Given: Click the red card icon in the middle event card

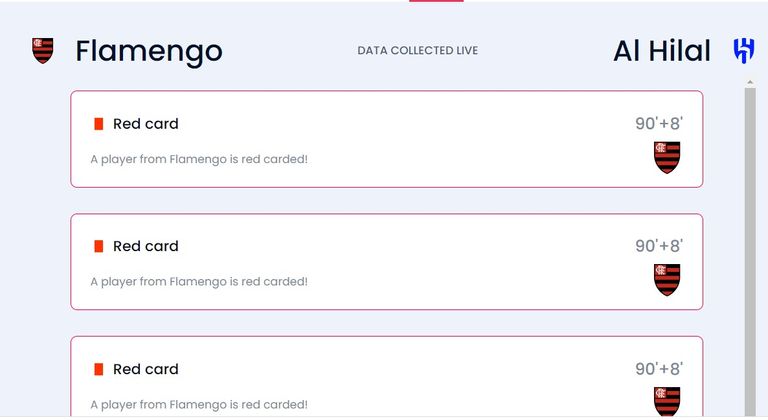Looking at the screenshot, I should pyautogui.click(x=99, y=246).
